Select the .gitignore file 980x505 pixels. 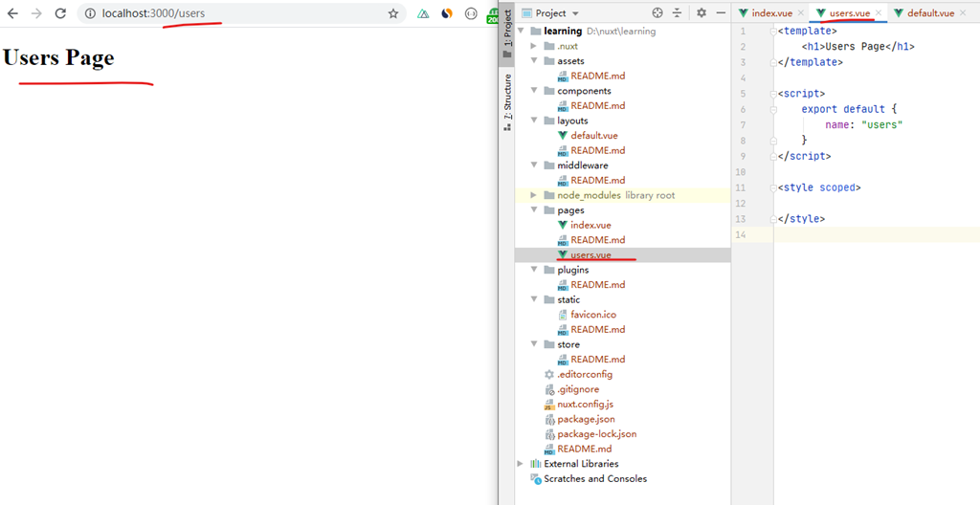(578, 389)
